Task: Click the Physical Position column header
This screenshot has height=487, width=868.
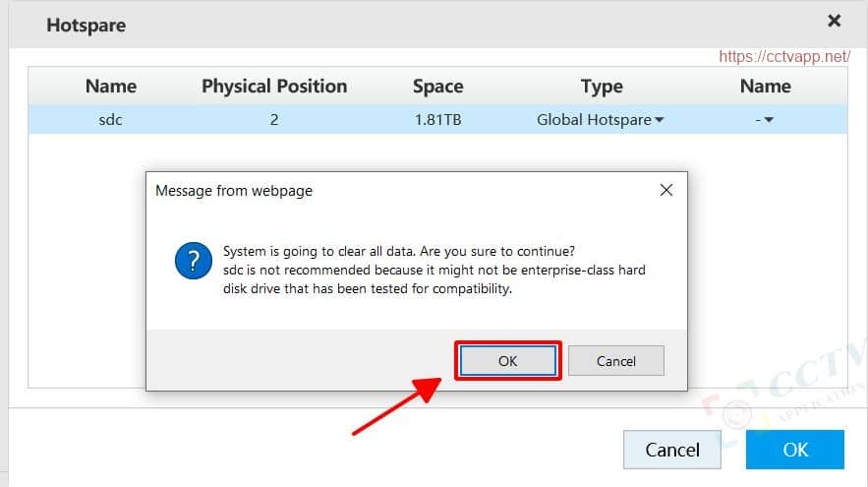Action: [274, 87]
